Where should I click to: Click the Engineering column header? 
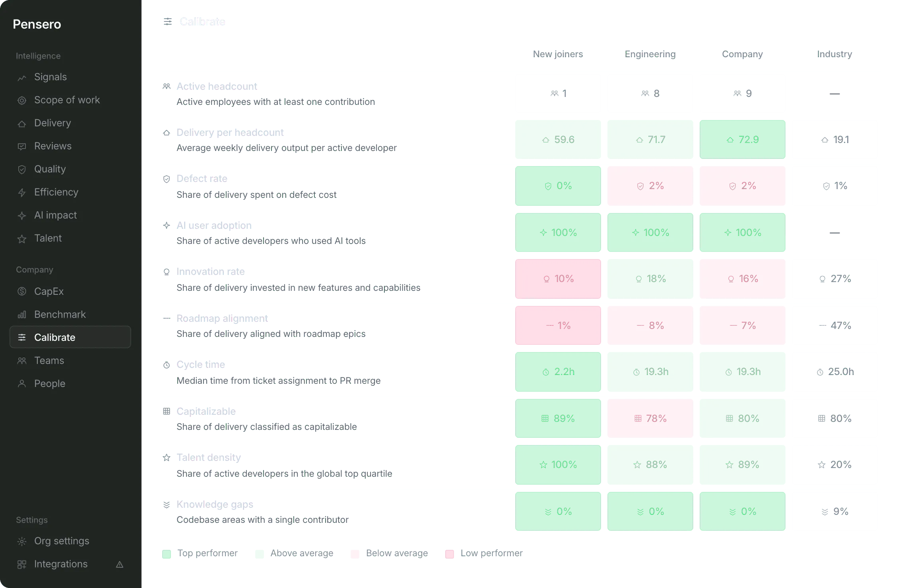pos(650,54)
